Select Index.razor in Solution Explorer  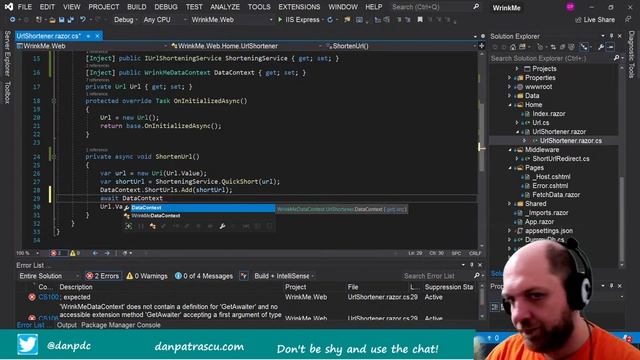[x=549, y=113]
